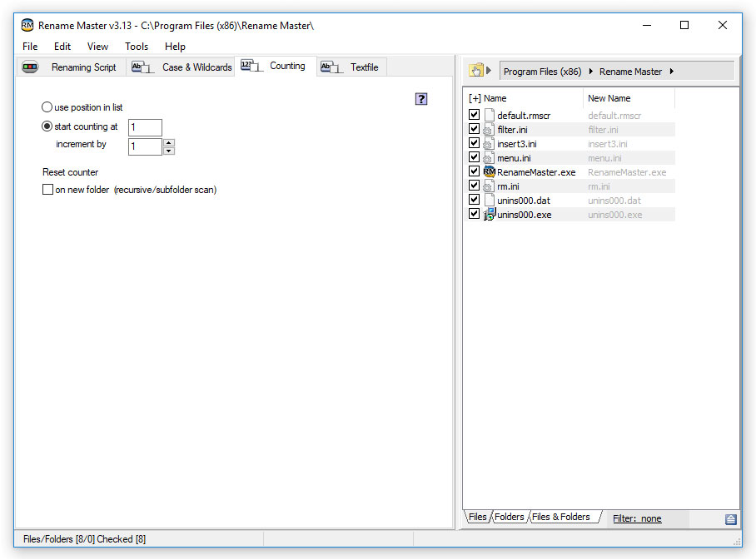
Task: Select the unins000.exe file name
Action: (524, 215)
